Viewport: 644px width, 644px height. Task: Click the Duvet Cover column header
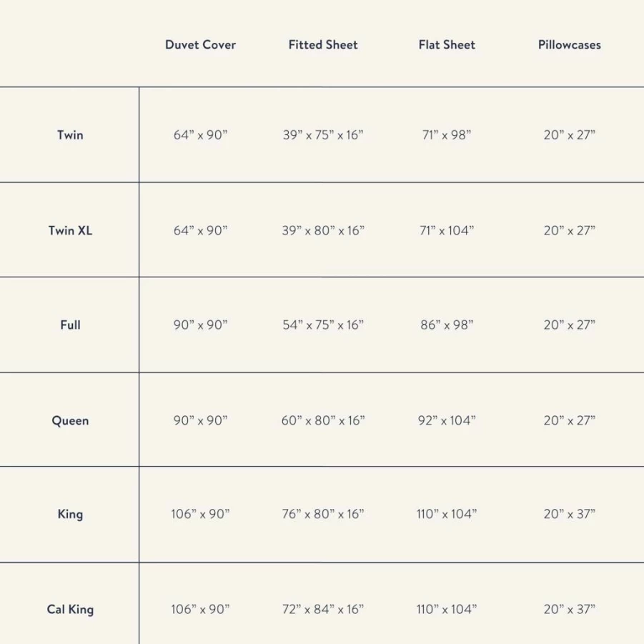(x=200, y=45)
